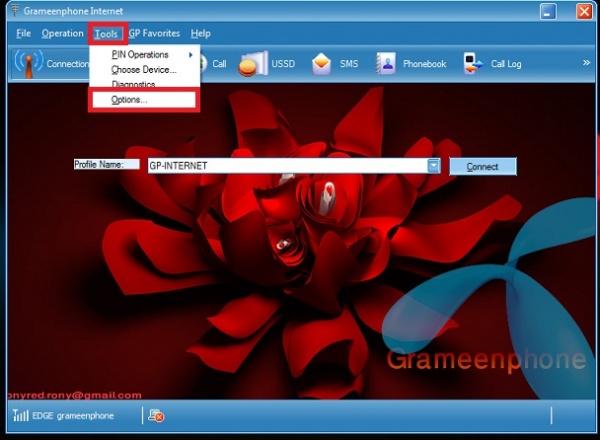Open the USSD label in toolbar

(x=283, y=64)
